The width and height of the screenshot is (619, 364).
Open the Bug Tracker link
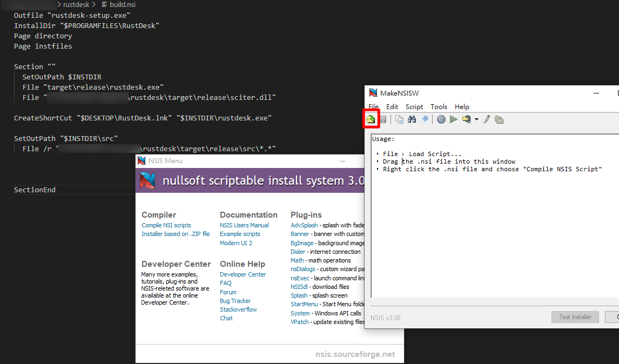[236, 301]
